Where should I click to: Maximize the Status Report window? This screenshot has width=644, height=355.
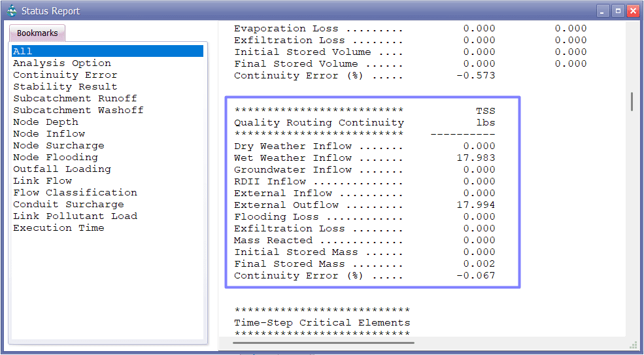pyautogui.click(x=618, y=11)
